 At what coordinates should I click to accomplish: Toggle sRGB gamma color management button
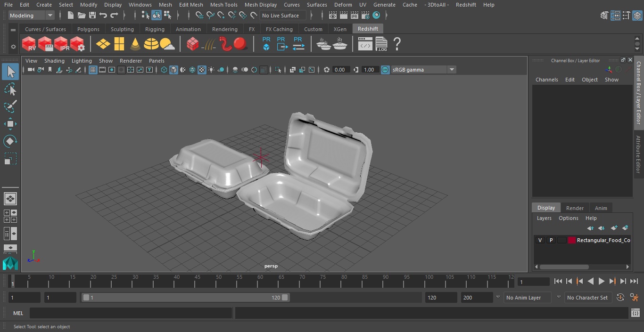(x=385, y=70)
